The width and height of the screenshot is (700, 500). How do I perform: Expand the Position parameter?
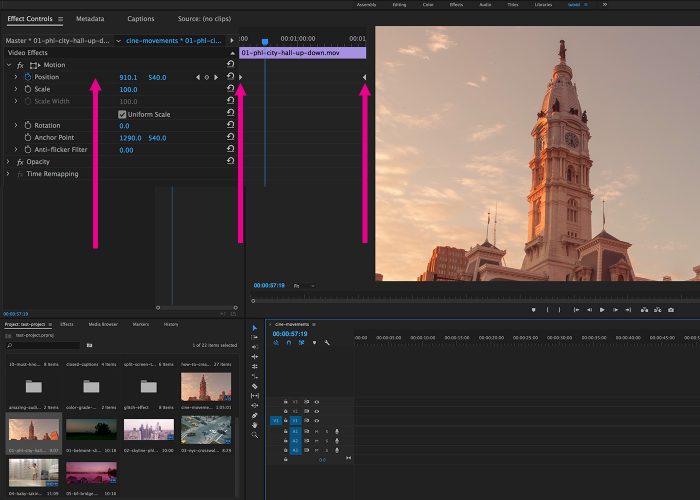pos(16,77)
